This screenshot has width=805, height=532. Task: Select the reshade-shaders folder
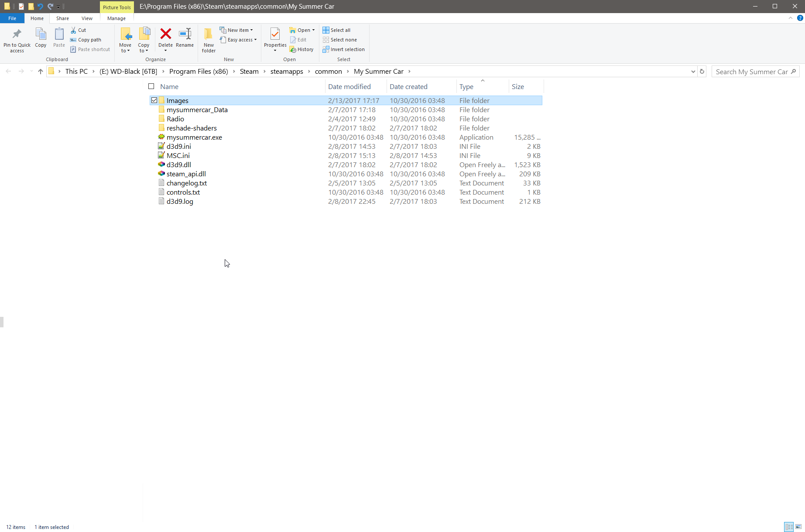pyautogui.click(x=192, y=128)
